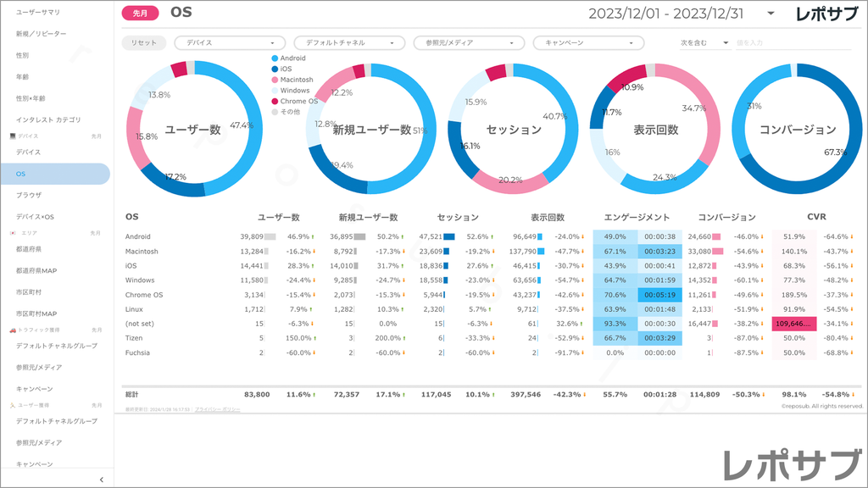This screenshot has width=868, height=488.
Task: Expand the デフォルトチャネル filter dropdown
Action: coord(349,42)
